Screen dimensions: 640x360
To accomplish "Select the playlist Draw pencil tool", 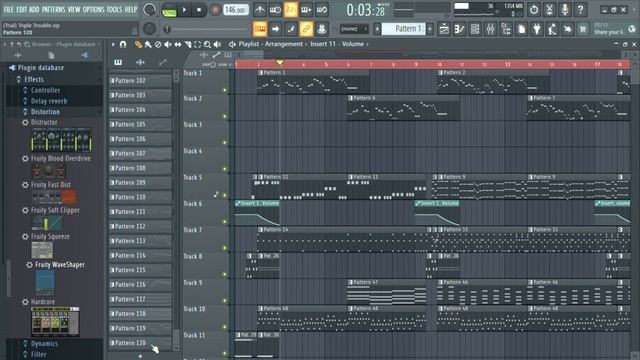I will [x=138, y=44].
